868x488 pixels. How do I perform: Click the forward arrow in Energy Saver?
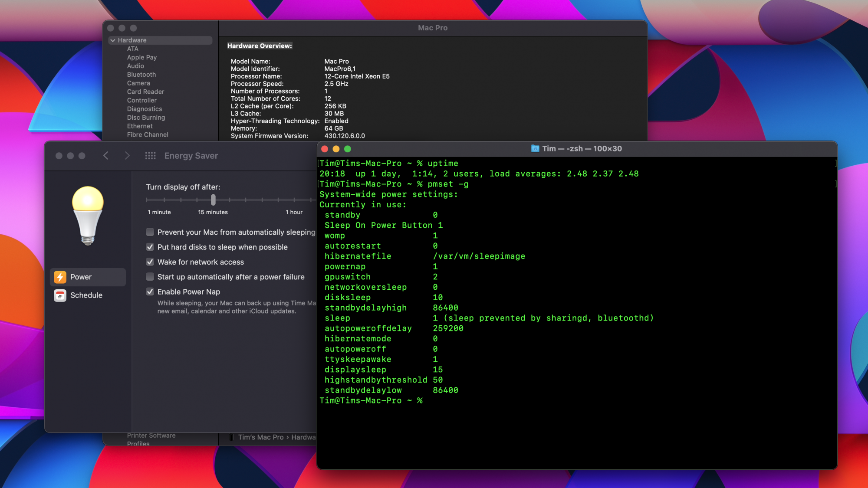[127, 156]
